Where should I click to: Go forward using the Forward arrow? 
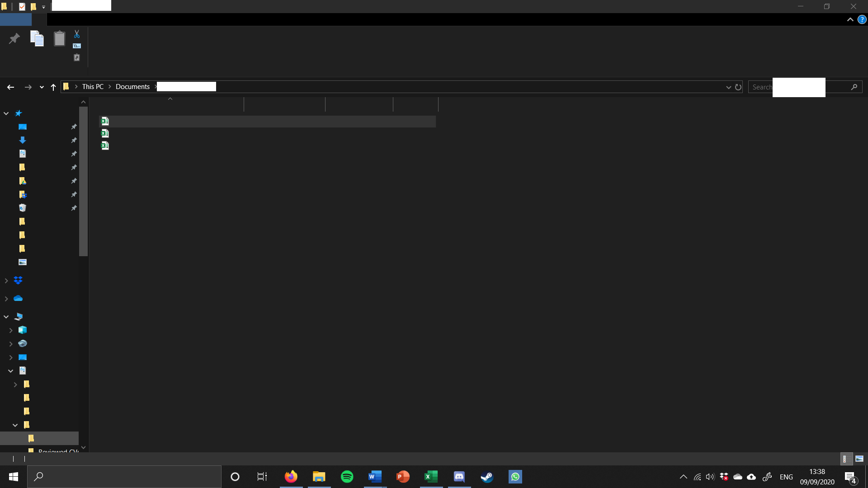point(28,87)
